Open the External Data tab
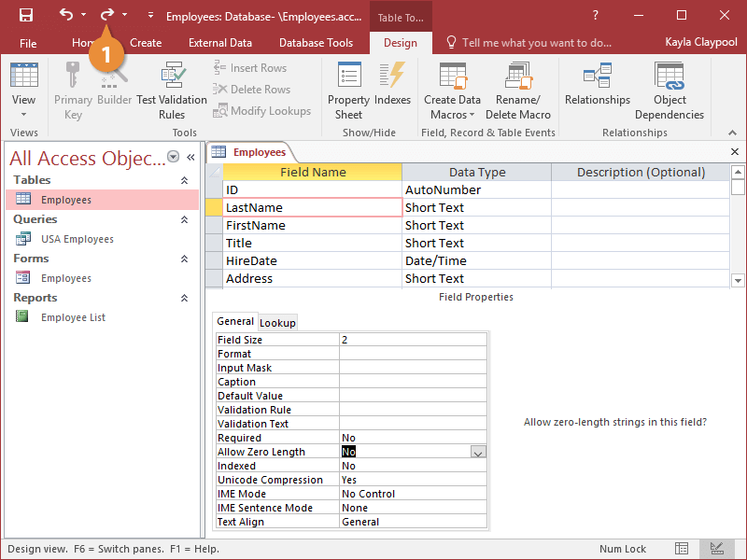Image resolution: width=747 pixels, height=560 pixels. 220,43
